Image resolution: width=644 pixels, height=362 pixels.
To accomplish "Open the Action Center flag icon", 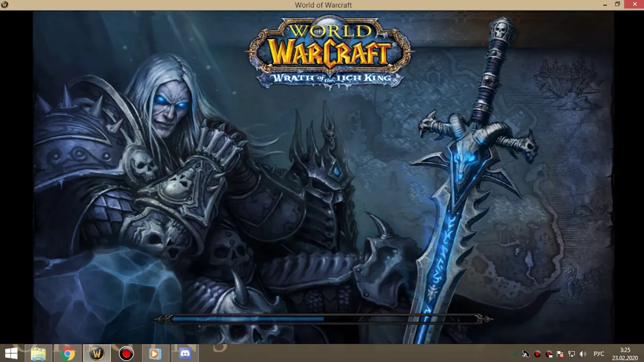I will [560, 354].
